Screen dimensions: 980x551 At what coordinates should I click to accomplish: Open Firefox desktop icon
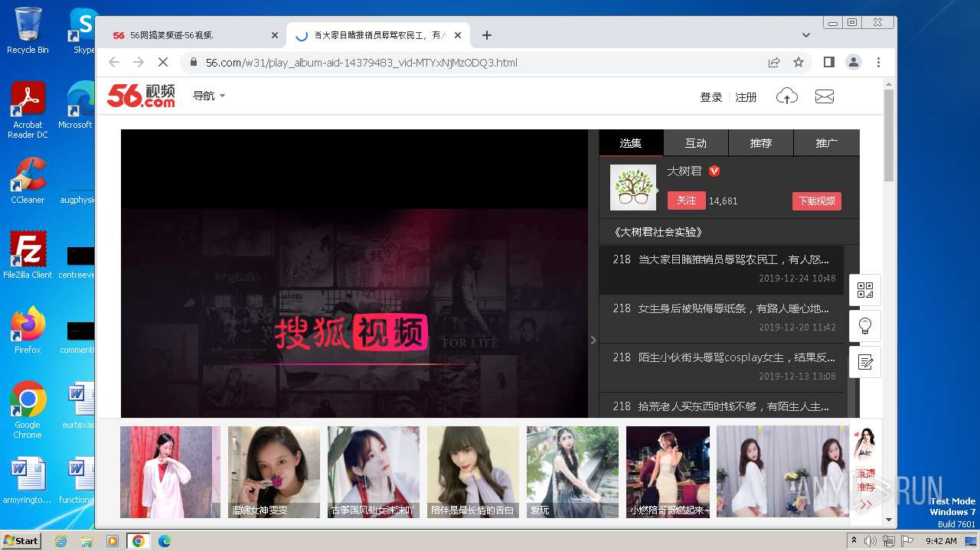pos(28,331)
